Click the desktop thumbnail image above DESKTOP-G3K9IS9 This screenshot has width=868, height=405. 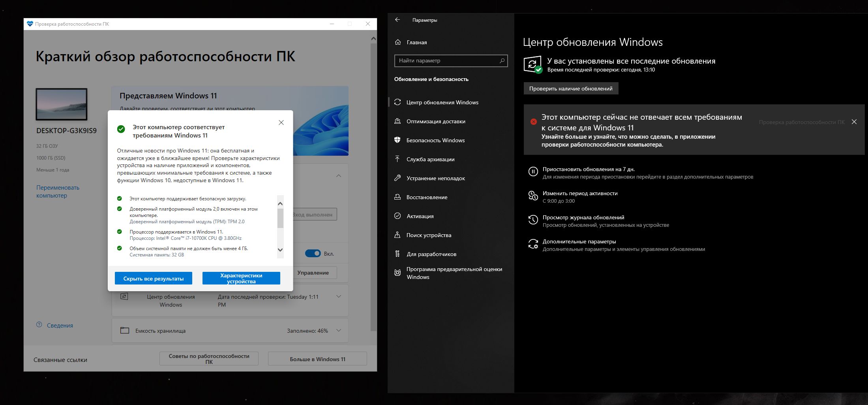[x=62, y=104]
